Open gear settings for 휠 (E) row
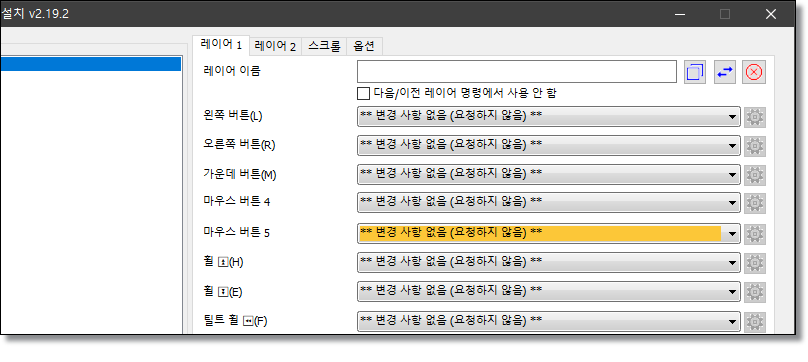Image resolution: width=808 pixels, height=362 pixels. pos(754,292)
